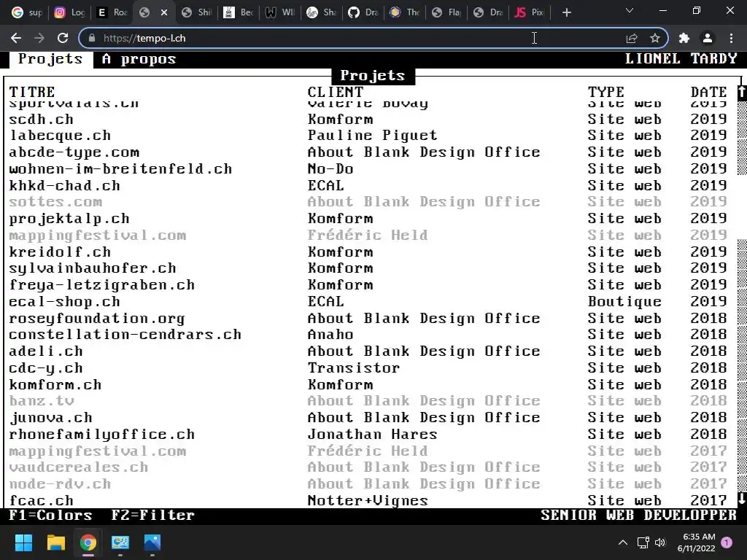Open a new browser tab
Screen dimensions: 747x560
click(x=566, y=12)
